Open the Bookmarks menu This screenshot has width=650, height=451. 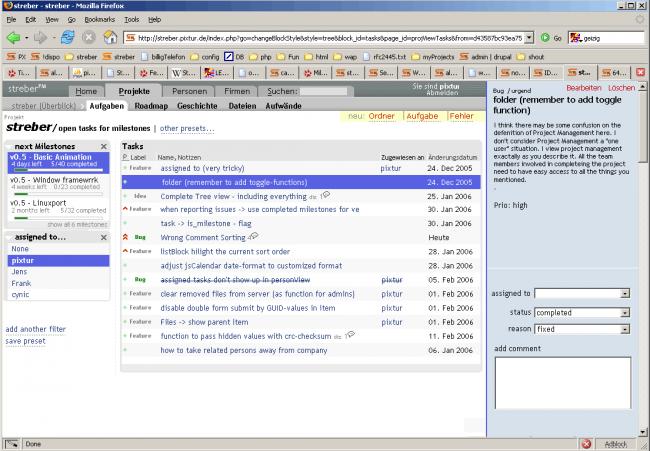point(99,19)
